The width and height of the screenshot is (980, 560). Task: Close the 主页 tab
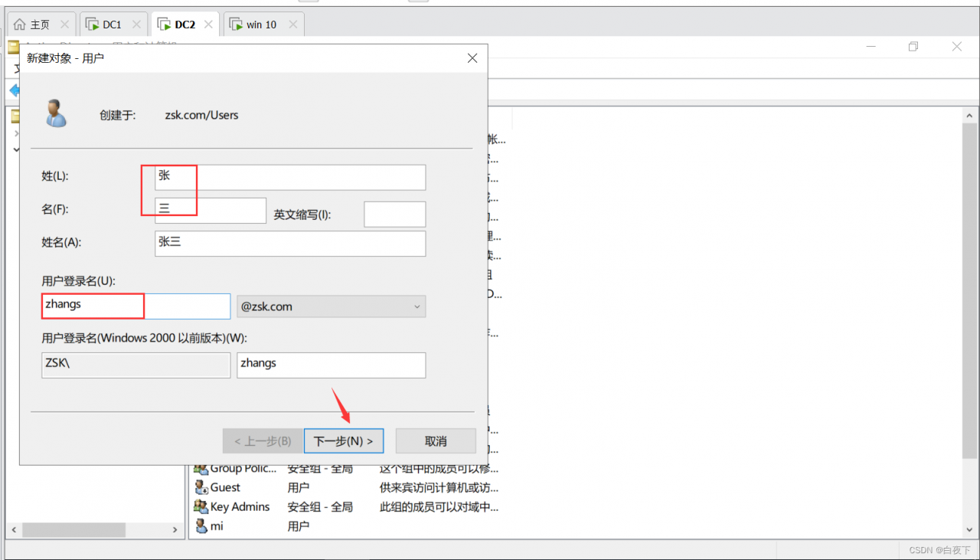(64, 25)
